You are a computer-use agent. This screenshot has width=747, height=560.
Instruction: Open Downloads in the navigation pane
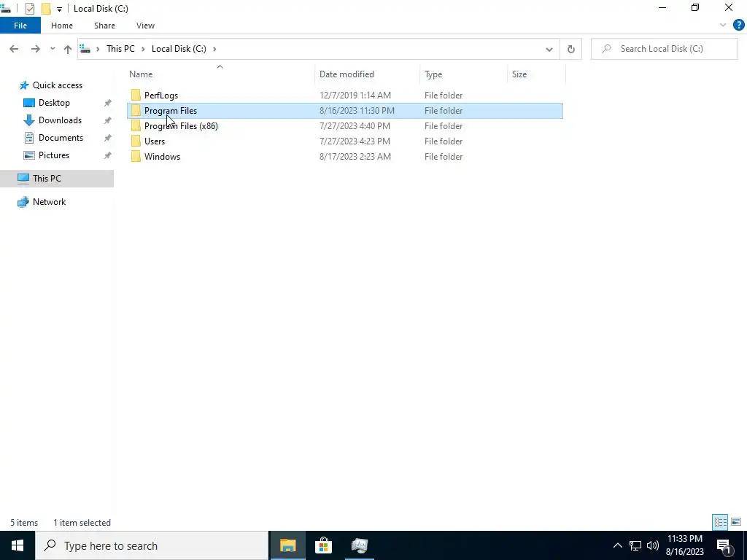pyautogui.click(x=60, y=120)
